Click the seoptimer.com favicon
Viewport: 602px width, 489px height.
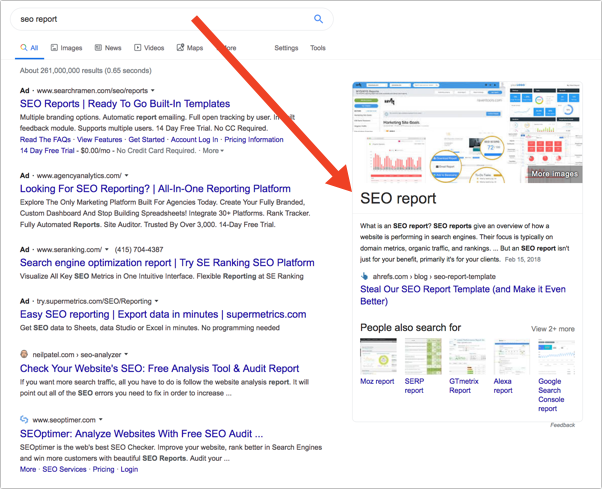tap(24, 419)
